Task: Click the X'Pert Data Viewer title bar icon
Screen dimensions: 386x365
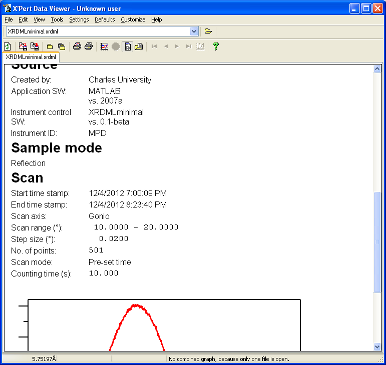Action: pyautogui.click(x=7, y=8)
